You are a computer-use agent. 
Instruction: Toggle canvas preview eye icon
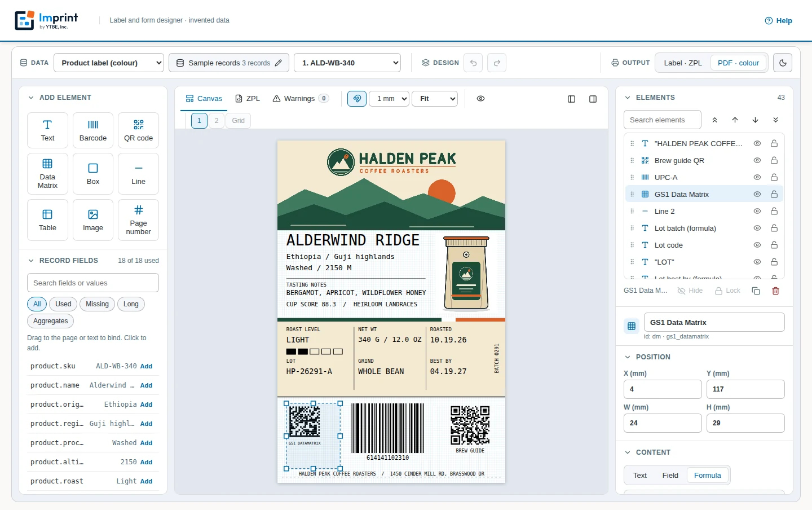point(480,99)
